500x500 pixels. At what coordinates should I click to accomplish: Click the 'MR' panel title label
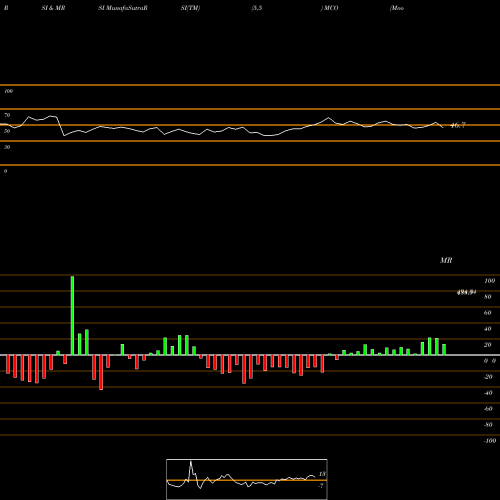(x=446, y=260)
